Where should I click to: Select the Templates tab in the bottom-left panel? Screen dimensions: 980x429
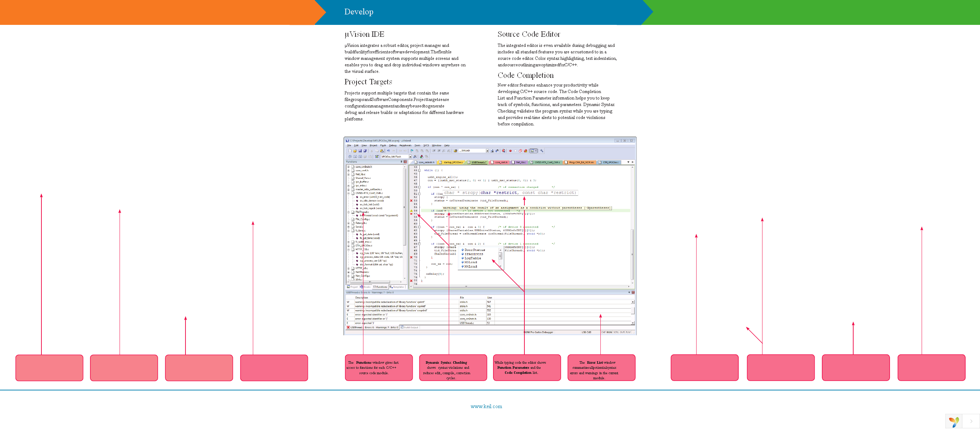click(397, 287)
